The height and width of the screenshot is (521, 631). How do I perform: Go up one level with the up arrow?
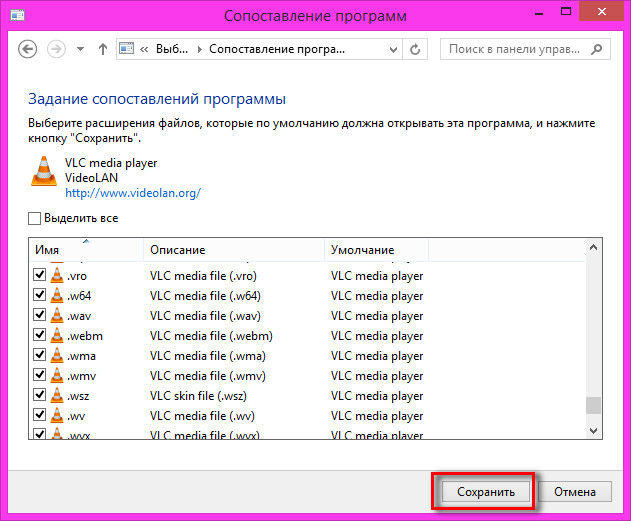[x=103, y=49]
